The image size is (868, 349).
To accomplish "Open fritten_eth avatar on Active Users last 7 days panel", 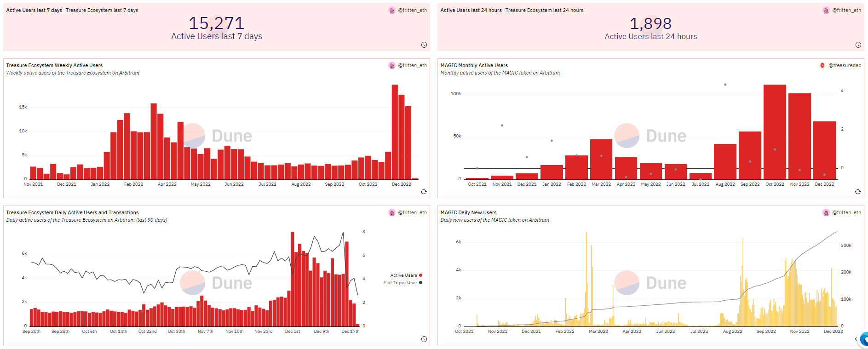I will click(x=392, y=10).
